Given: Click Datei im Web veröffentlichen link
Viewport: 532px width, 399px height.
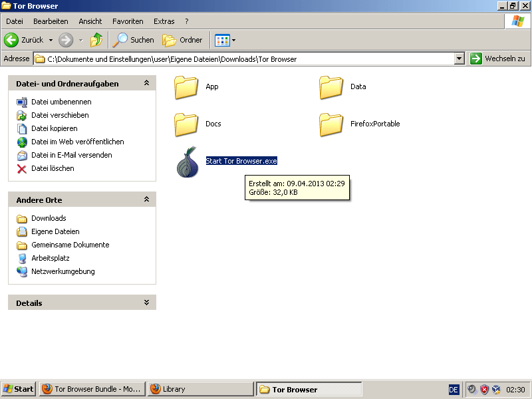Looking at the screenshot, I should 78,142.
